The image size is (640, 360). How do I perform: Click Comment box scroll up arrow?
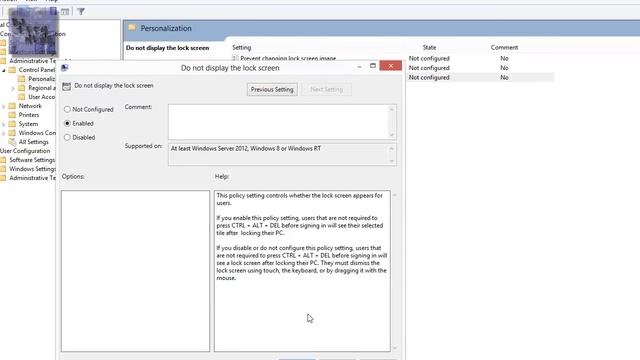point(392,109)
